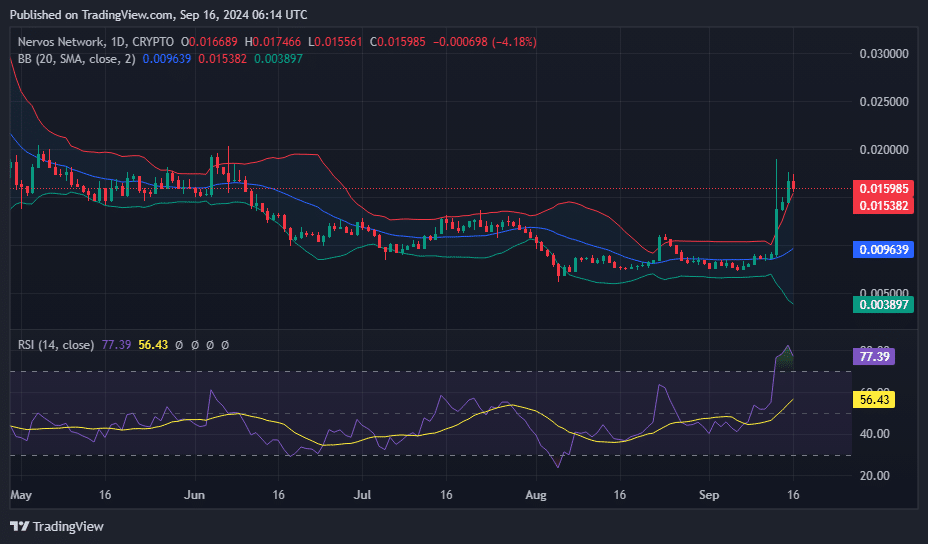Click the red current price tag 0.015985 on axis

[883, 189]
